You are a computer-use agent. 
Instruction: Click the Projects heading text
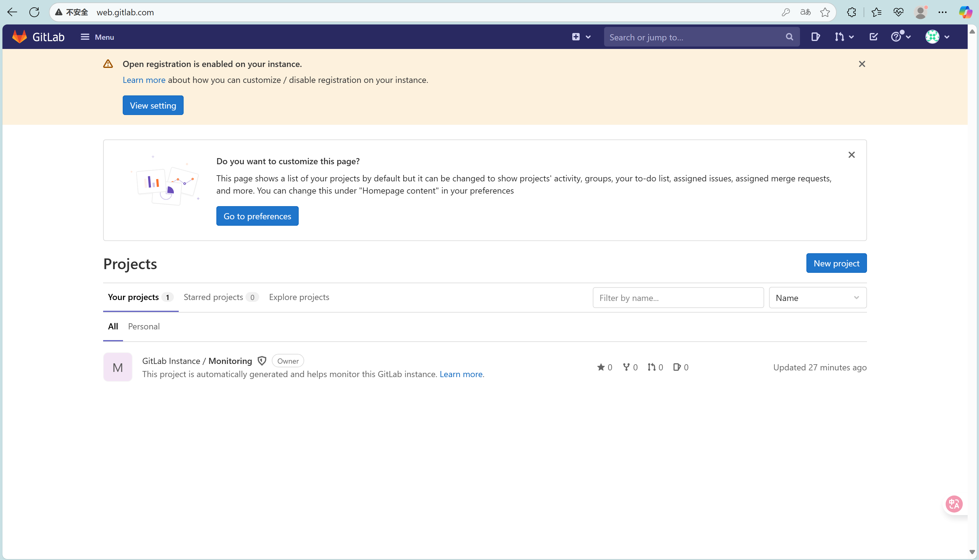130,264
